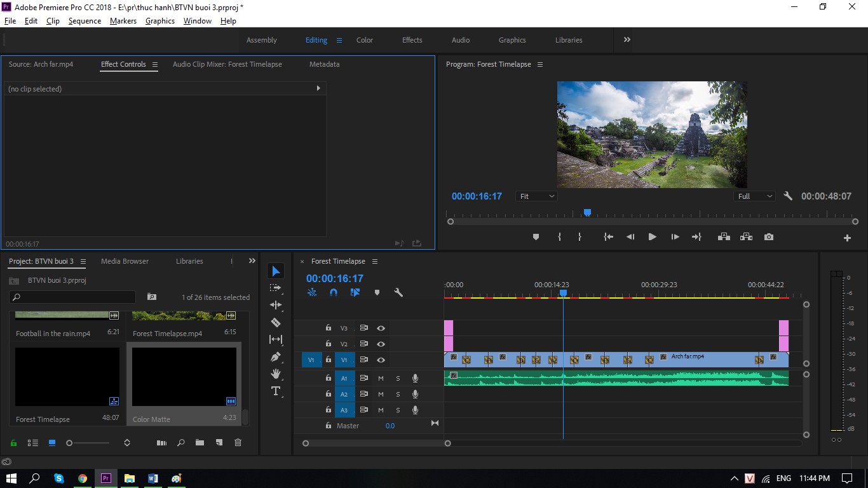The height and width of the screenshot is (488, 868).
Task: Select the Slip tool
Action: click(x=276, y=339)
